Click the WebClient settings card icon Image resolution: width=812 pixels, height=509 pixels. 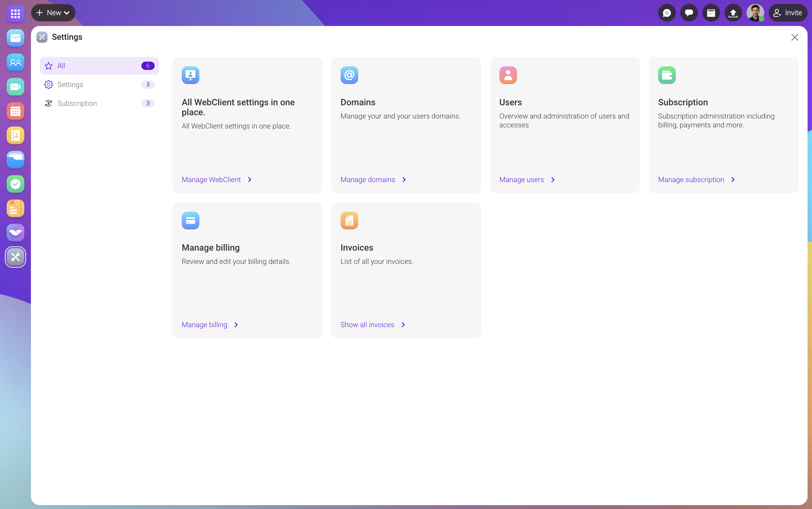pos(190,75)
